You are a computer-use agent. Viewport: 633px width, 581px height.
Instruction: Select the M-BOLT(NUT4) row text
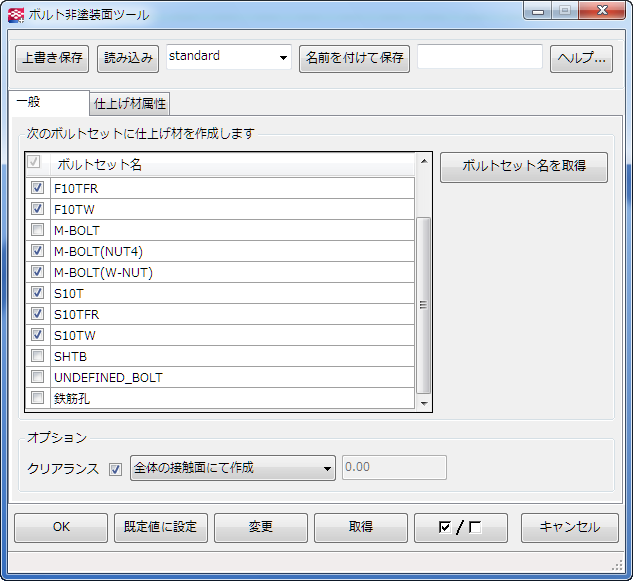tap(99, 251)
